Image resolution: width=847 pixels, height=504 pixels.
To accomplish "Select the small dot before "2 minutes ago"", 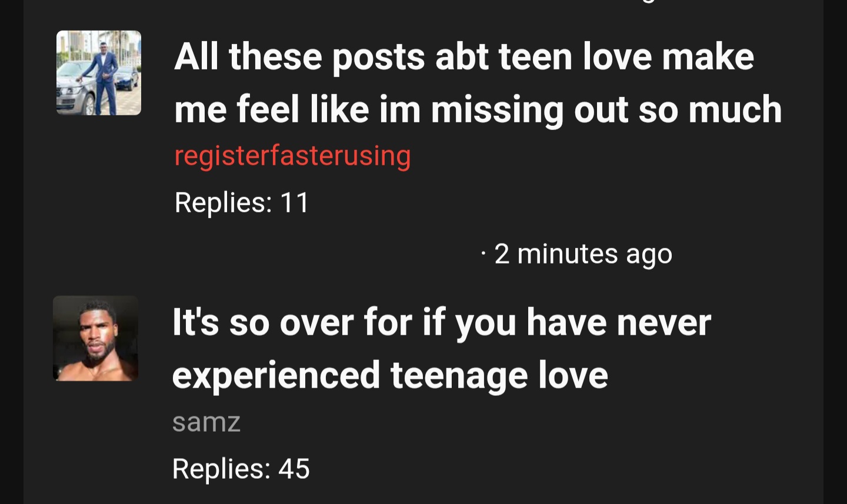I will (x=483, y=254).
